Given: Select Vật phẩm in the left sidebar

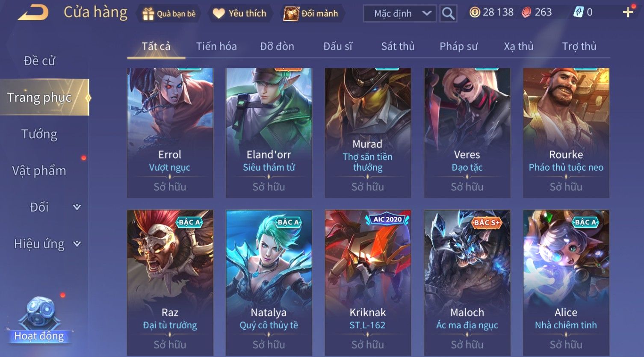Looking at the screenshot, I should tap(39, 171).
